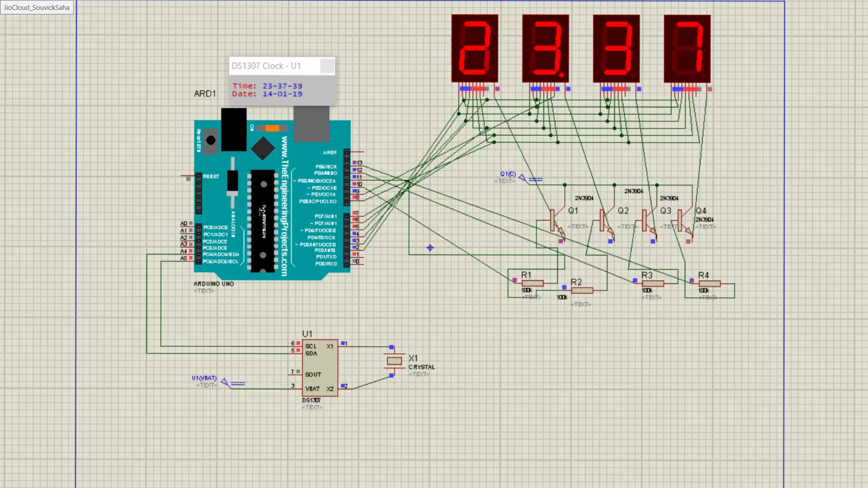868x488 pixels.
Task: Click the blue origin marker crosshair
Action: (x=430, y=248)
